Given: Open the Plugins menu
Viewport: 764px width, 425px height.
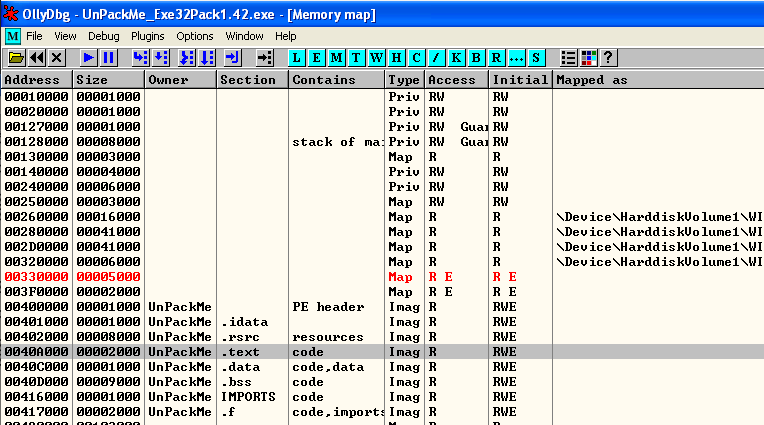Looking at the screenshot, I should (148, 36).
